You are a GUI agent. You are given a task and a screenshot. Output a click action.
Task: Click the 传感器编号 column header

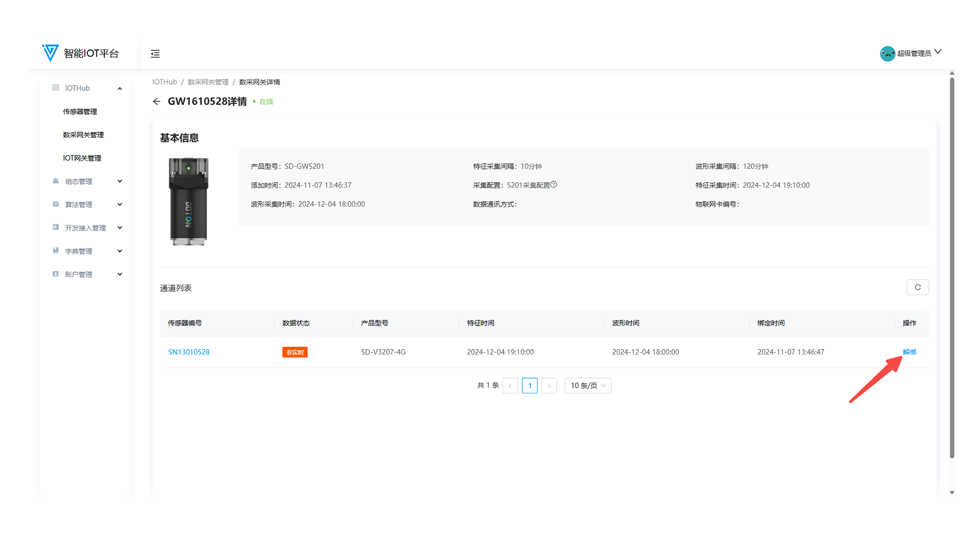click(185, 323)
